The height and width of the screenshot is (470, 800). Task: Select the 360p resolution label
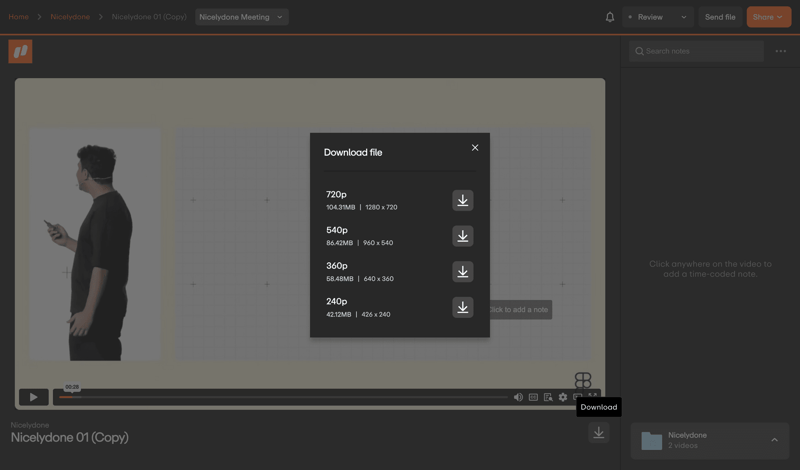tap(337, 266)
